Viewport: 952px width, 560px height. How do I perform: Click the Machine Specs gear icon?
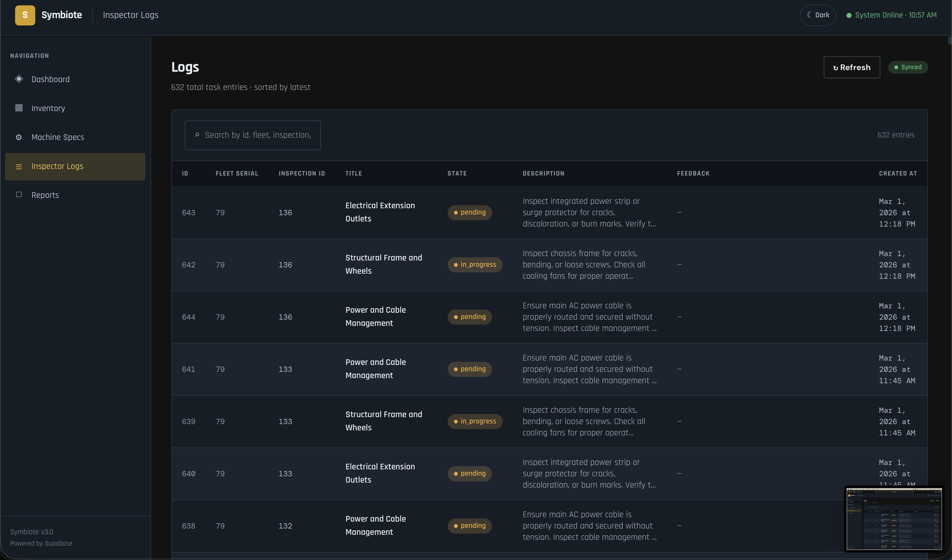[x=19, y=137]
